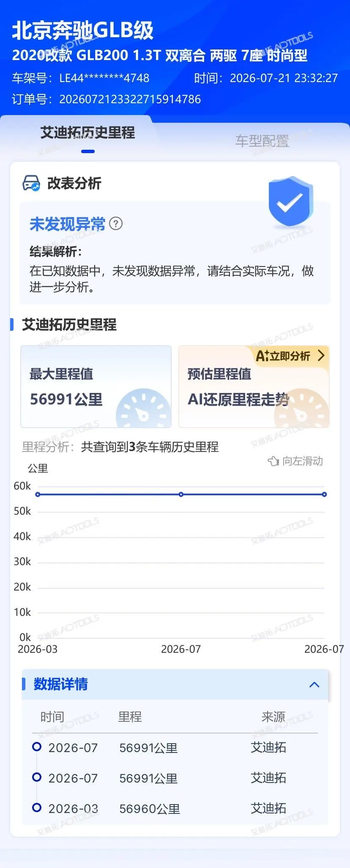Tap the AI sparkle icon in 立即分析
The image size is (350, 868).
[x=262, y=356]
